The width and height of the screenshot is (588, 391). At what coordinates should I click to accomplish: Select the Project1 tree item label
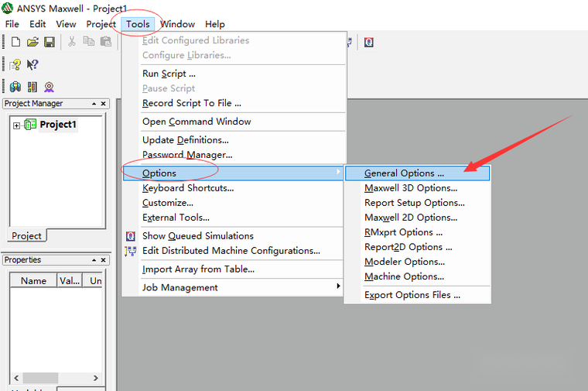[x=58, y=124]
